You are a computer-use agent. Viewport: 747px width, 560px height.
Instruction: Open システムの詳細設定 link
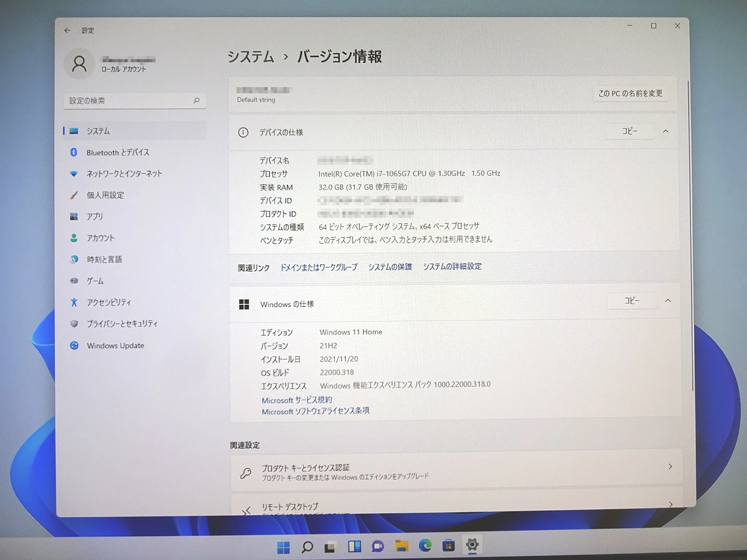(x=453, y=266)
